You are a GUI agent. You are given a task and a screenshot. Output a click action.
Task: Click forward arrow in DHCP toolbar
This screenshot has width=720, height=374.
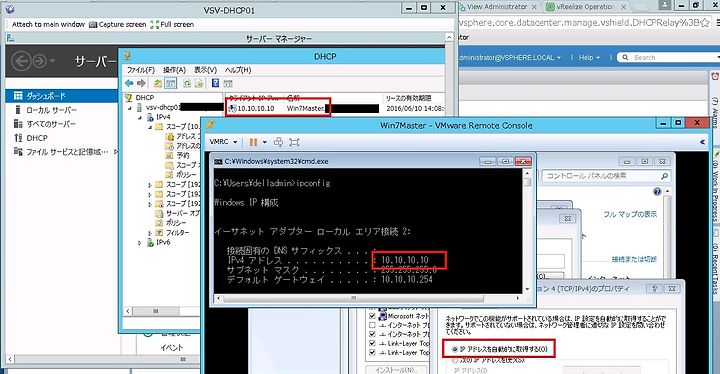tap(141, 83)
